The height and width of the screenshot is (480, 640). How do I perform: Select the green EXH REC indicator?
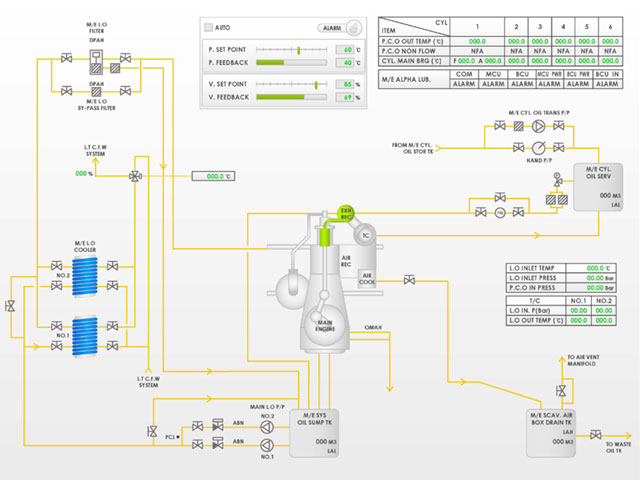click(x=346, y=213)
